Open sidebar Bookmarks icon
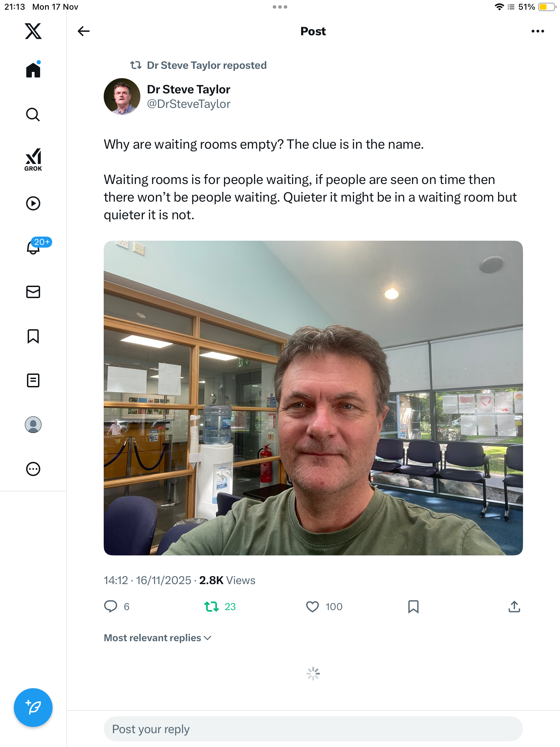Viewport: 560px width, 747px height. click(x=33, y=336)
